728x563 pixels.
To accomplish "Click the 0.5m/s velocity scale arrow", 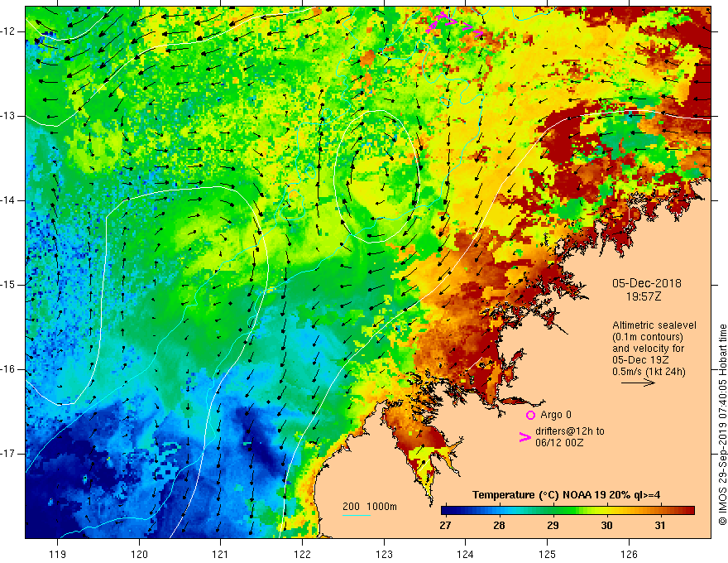I will pyautogui.click(x=638, y=383).
